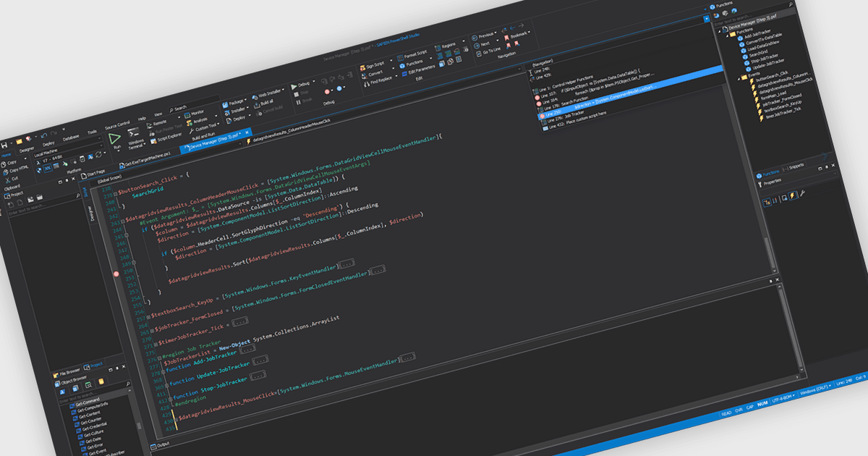Click the Script Explorer icon

(x=153, y=141)
